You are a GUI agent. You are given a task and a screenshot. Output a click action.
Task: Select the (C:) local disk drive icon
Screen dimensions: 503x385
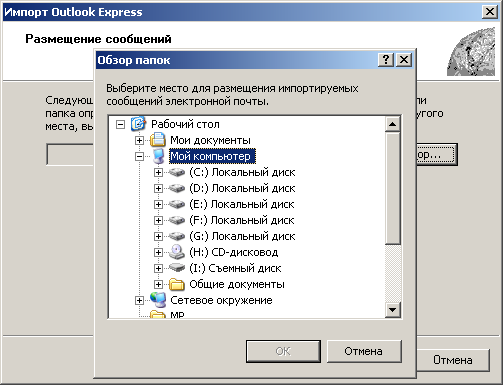coord(176,172)
